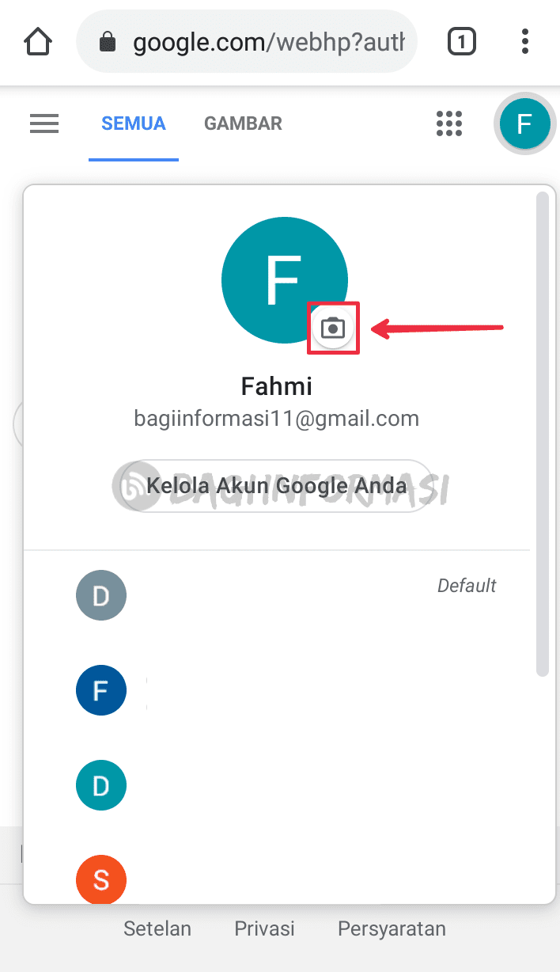Tap Kelola Akun Google Anda
This screenshot has width=560, height=972.
point(276,485)
